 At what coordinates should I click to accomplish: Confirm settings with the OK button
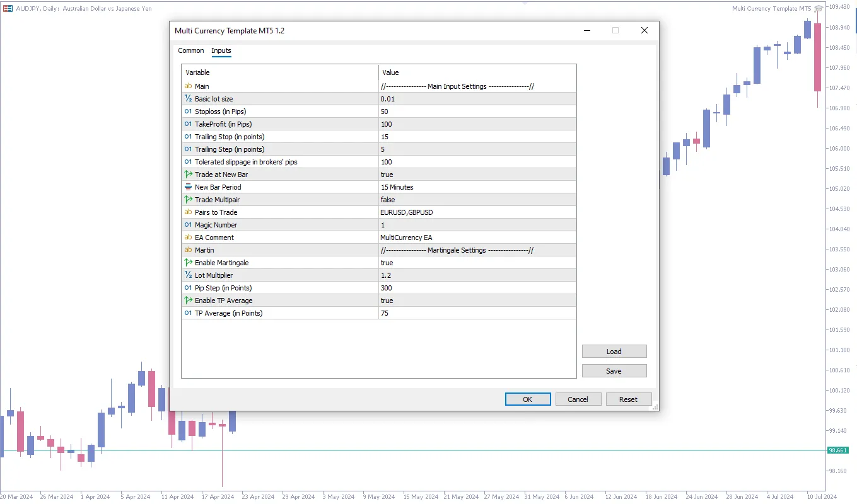click(x=528, y=399)
